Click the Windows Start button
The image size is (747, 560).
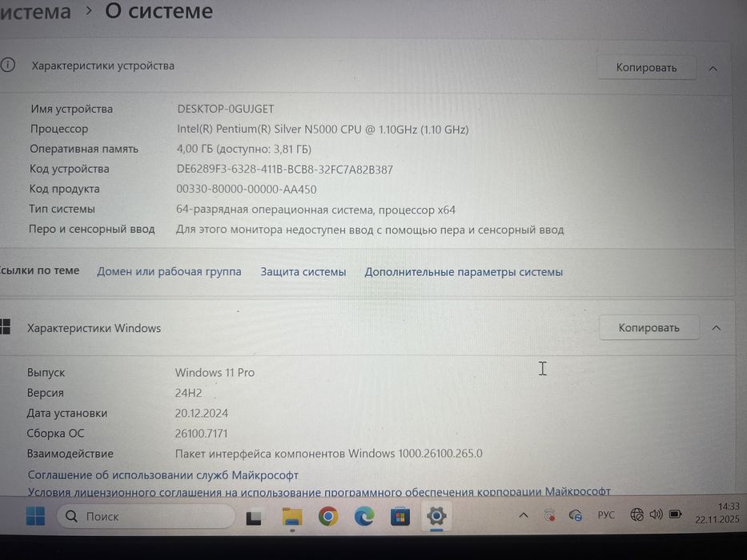(35, 516)
